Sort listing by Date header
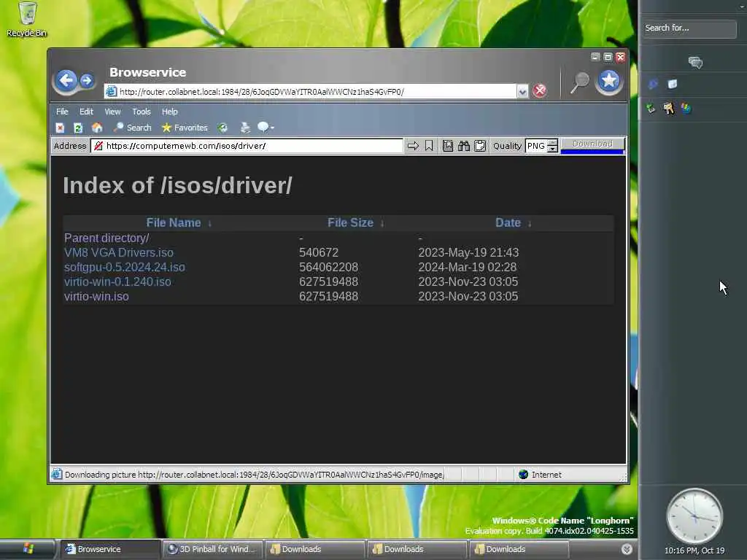This screenshot has height=560, width=747. [x=508, y=223]
